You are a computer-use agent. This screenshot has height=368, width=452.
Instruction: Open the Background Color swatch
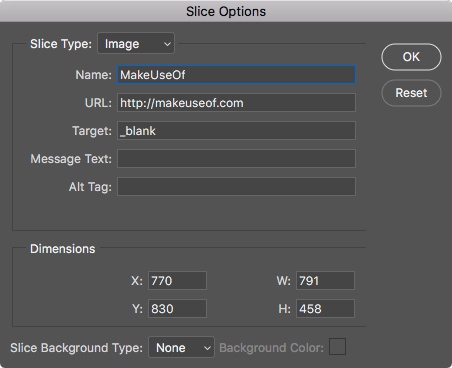(x=337, y=347)
